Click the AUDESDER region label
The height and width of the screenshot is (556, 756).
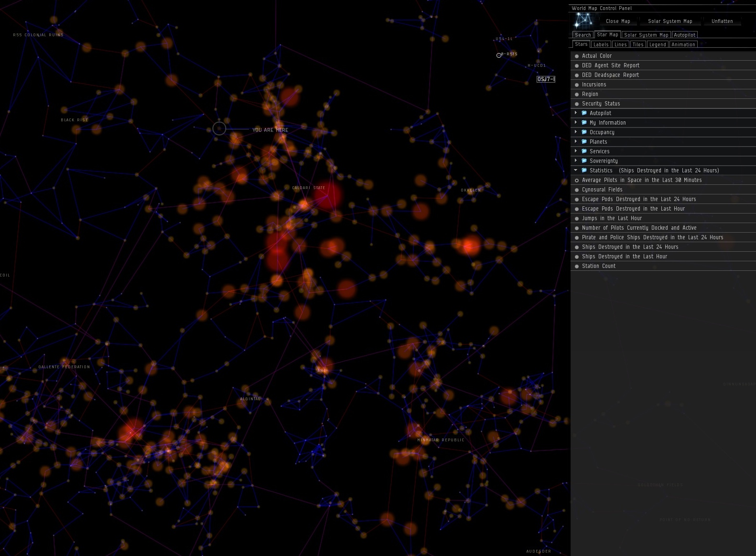tap(539, 551)
